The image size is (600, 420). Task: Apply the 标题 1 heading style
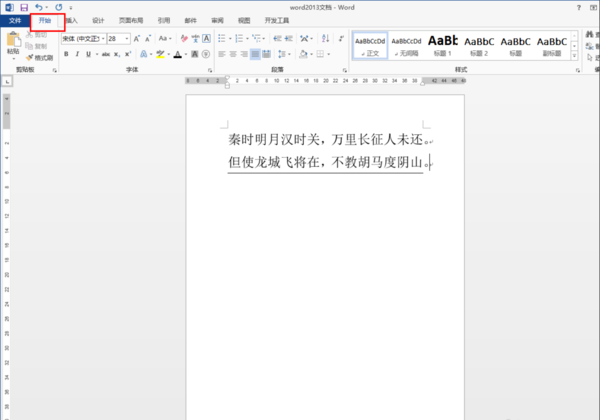(442, 45)
